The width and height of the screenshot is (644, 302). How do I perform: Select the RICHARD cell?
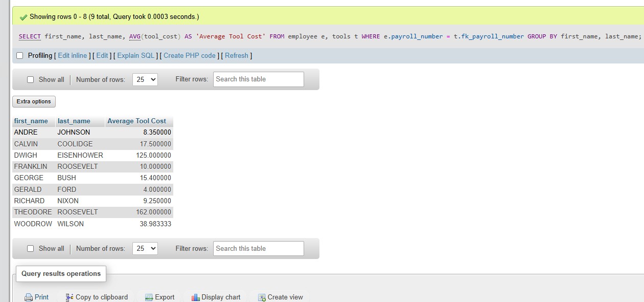pyautogui.click(x=34, y=201)
